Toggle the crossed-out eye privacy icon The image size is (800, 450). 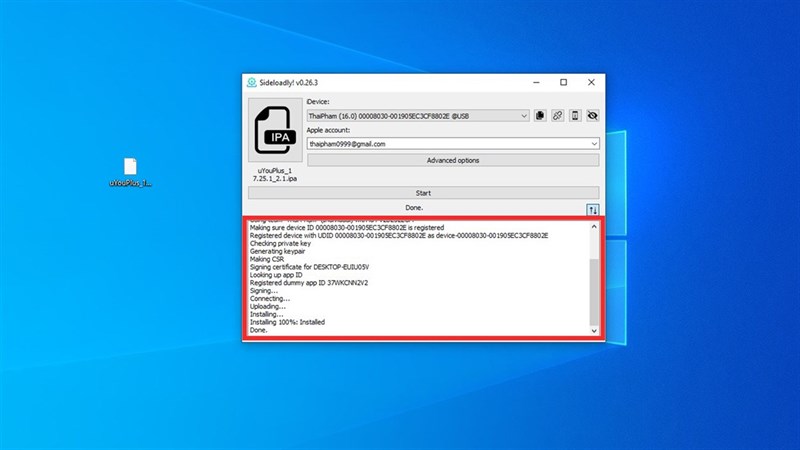tap(592, 116)
